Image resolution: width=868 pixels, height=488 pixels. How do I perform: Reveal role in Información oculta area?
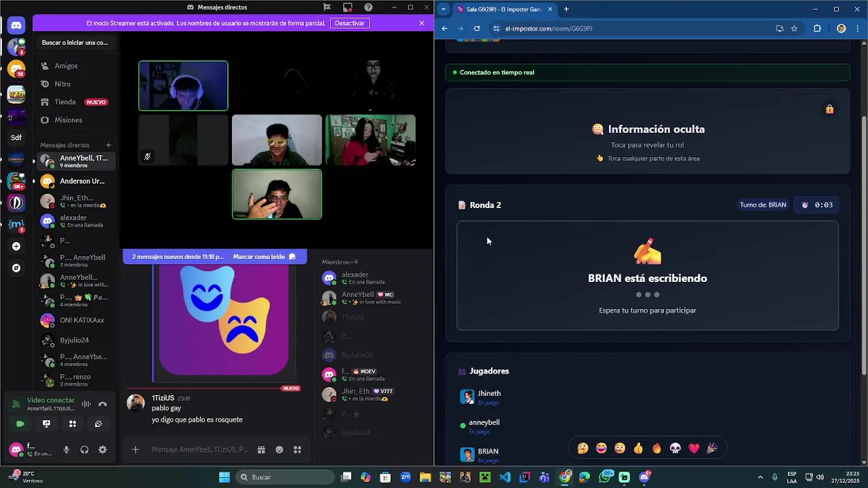pyautogui.click(x=648, y=131)
